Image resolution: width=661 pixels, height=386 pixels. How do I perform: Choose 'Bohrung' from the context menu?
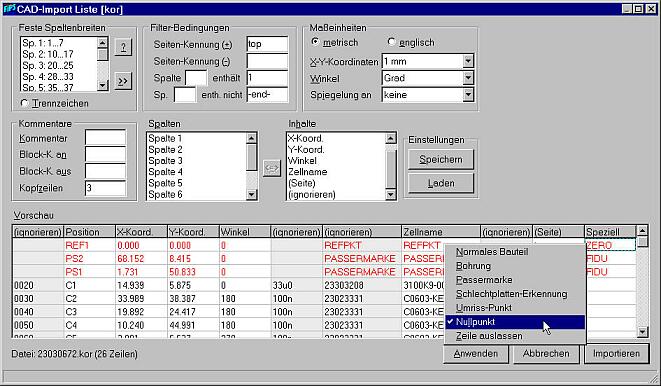coord(515,266)
